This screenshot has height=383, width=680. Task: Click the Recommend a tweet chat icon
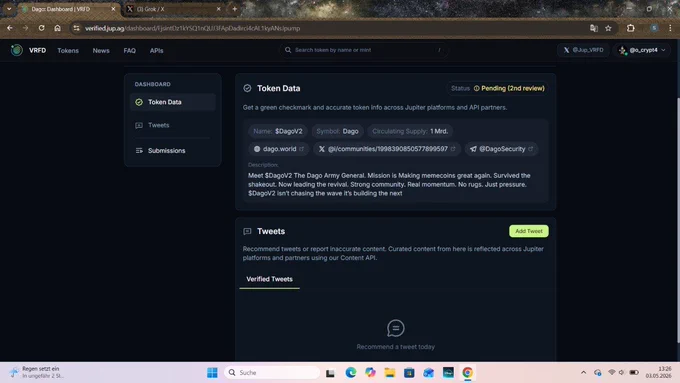pos(396,328)
